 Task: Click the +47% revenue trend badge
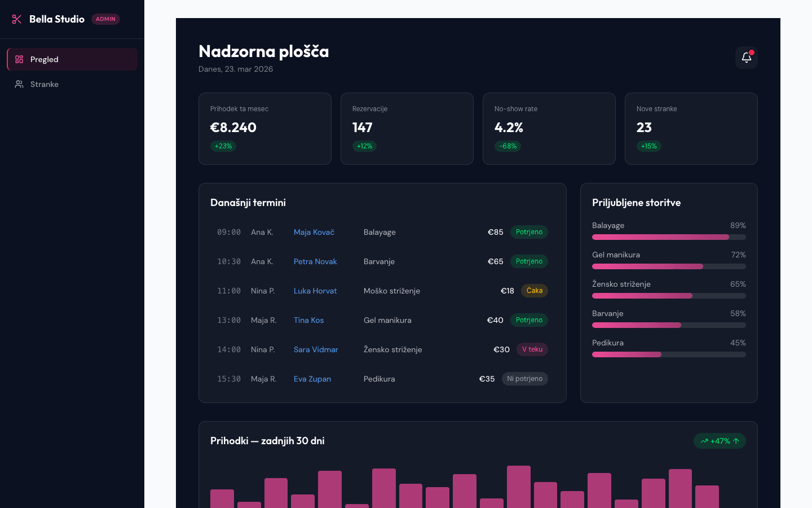720,441
